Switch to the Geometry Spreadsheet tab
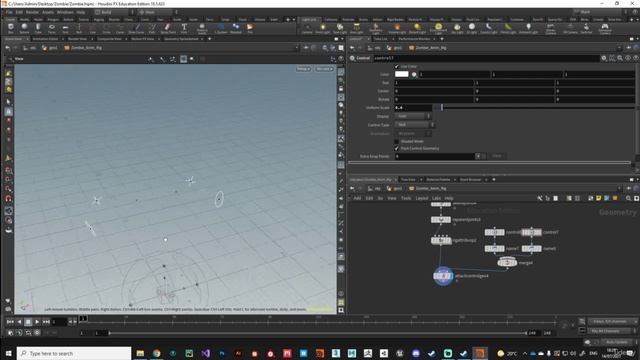The height and width of the screenshot is (360, 640). click(x=181, y=39)
